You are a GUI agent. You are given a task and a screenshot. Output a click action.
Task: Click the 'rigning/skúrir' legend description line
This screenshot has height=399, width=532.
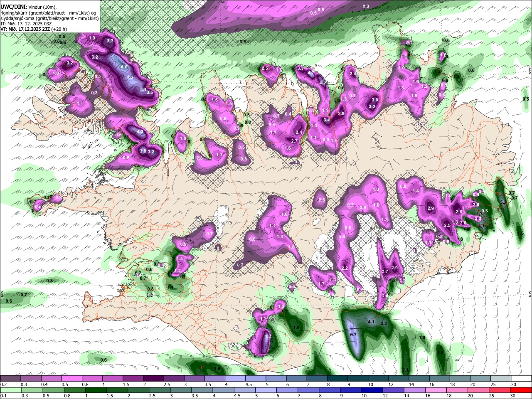[48, 12]
